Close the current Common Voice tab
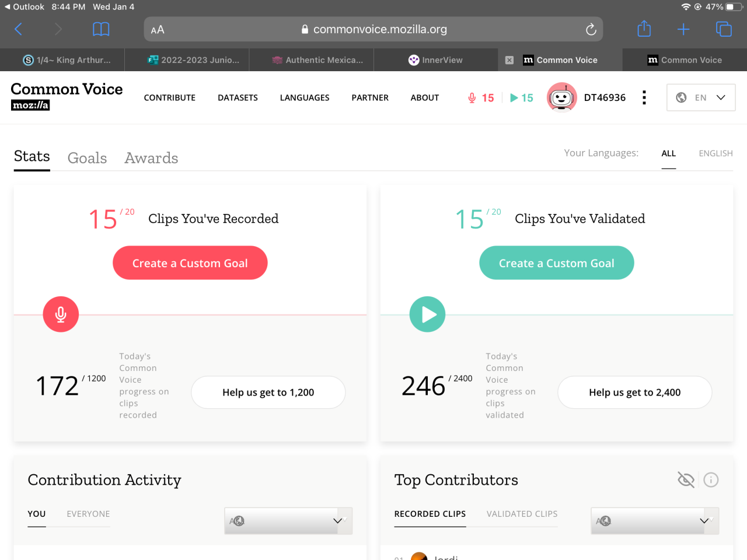Screen dimensions: 747x560 pyautogui.click(x=509, y=60)
